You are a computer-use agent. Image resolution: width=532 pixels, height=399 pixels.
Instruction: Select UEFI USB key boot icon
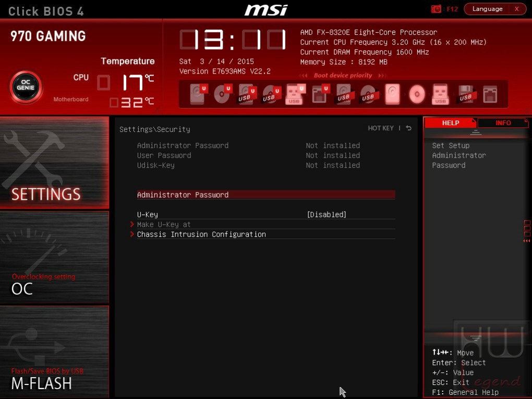pos(295,94)
